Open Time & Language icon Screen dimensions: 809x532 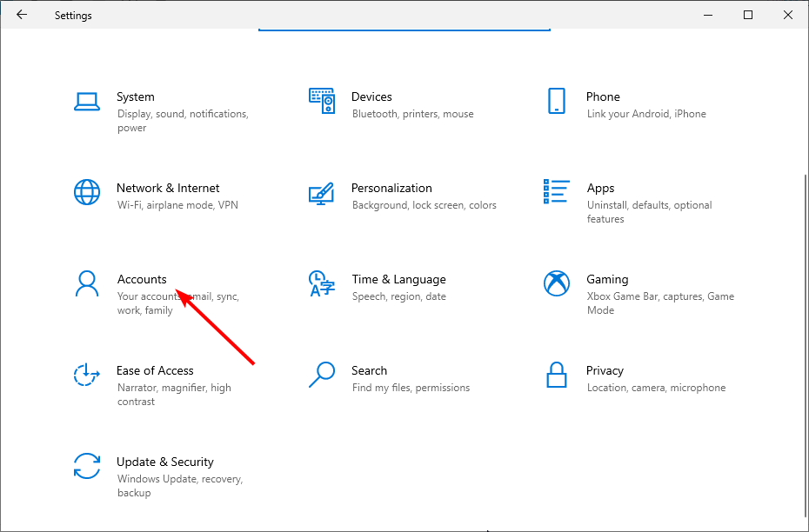pyautogui.click(x=322, y=283)
